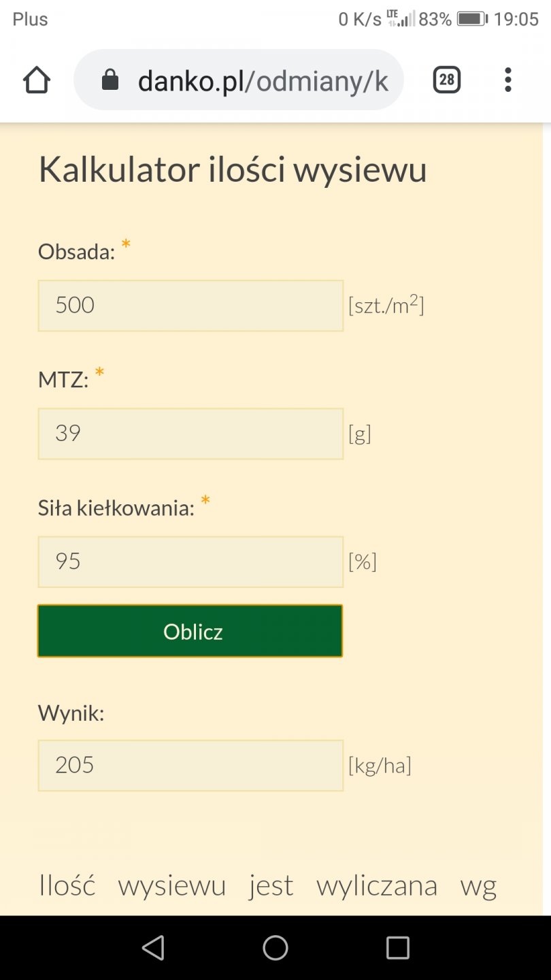
Task: Tap the clock showing 19:05
Action: (516, 19)
